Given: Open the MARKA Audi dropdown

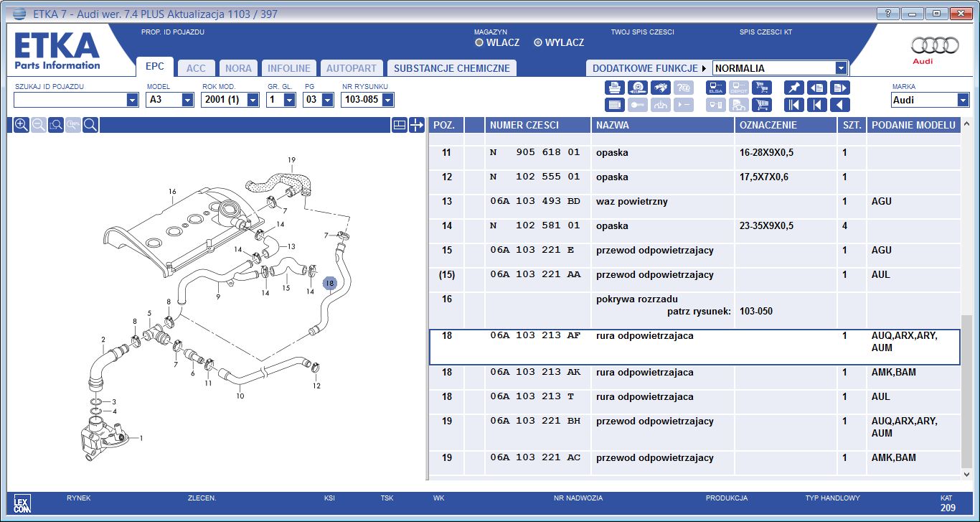Looking at the screenshot, I should 963,101.
